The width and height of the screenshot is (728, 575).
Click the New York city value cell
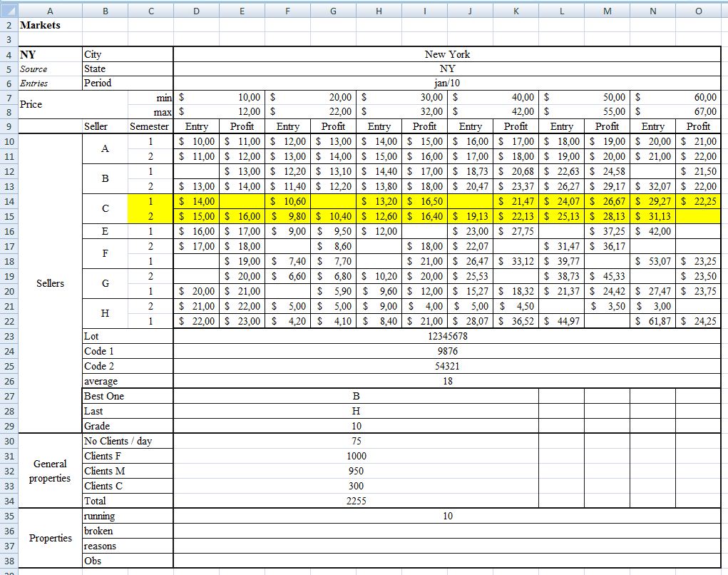coord(446,54)
